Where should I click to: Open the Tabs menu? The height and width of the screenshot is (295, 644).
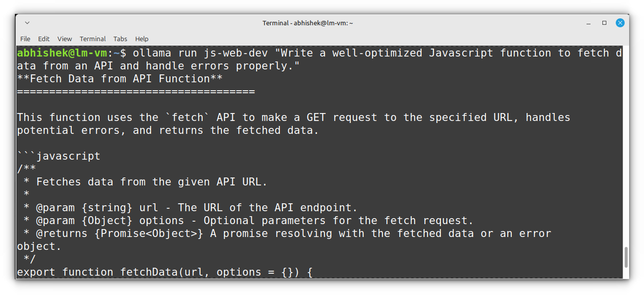click(120, 39)
